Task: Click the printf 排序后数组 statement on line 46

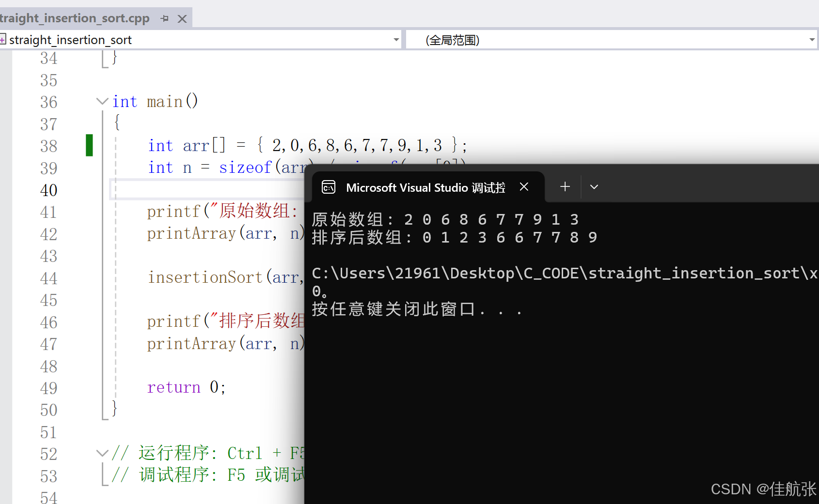Action: pyautogui.click(x=226, y=321)
